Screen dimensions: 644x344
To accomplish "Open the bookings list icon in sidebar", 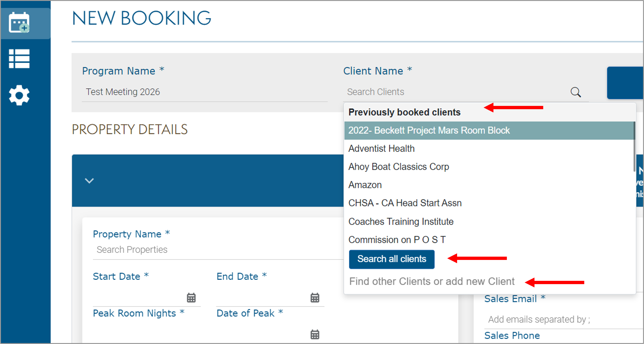I will 19,59.
